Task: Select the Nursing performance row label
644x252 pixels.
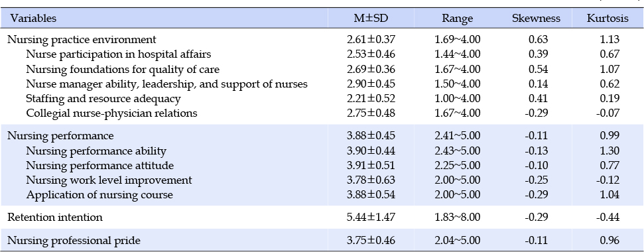Action: pyautogui.click(x=60, y=136)
